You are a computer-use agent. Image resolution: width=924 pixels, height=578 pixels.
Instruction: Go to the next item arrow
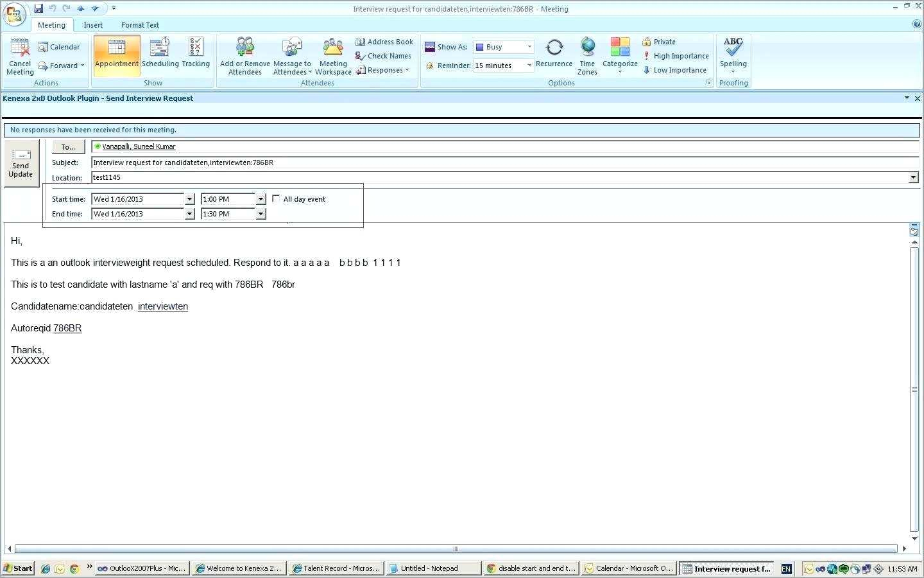95,8
